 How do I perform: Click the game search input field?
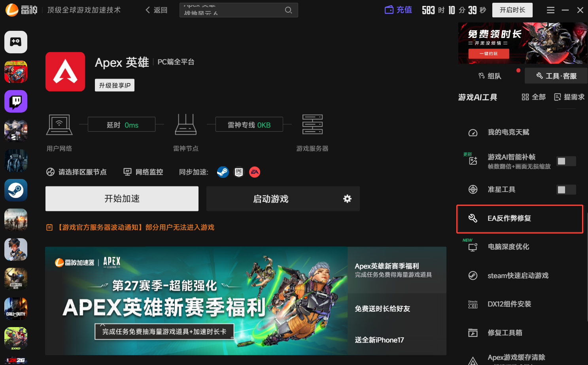point(231,10)
